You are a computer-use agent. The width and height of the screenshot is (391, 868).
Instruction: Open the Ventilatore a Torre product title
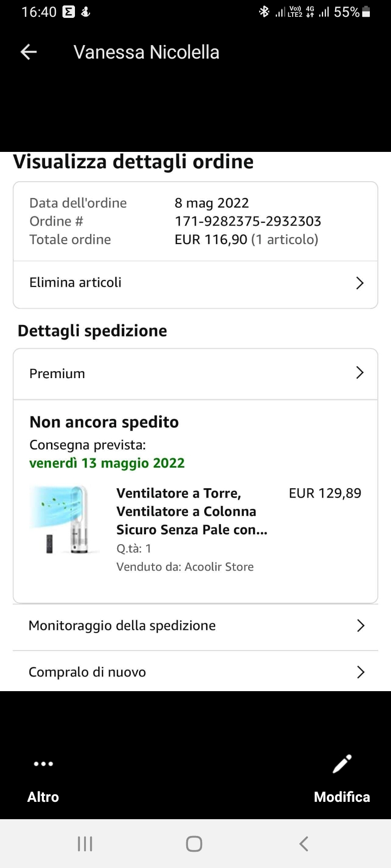coord(192,511)
